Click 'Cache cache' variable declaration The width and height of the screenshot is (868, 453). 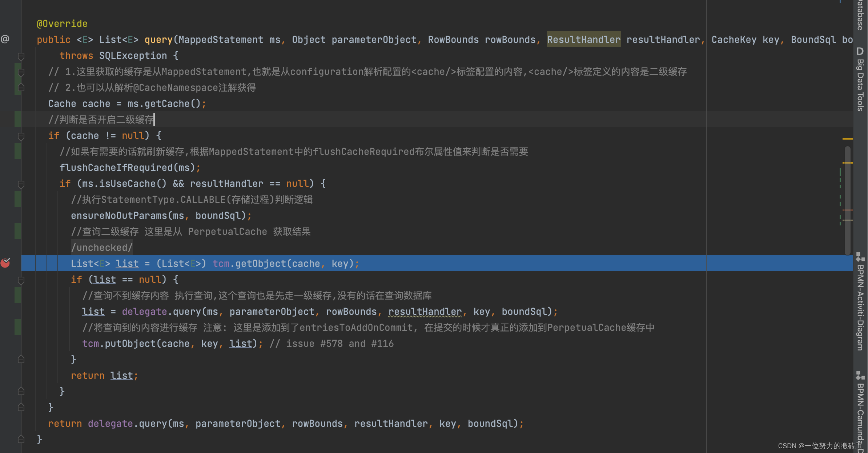[x=79, y=104]
